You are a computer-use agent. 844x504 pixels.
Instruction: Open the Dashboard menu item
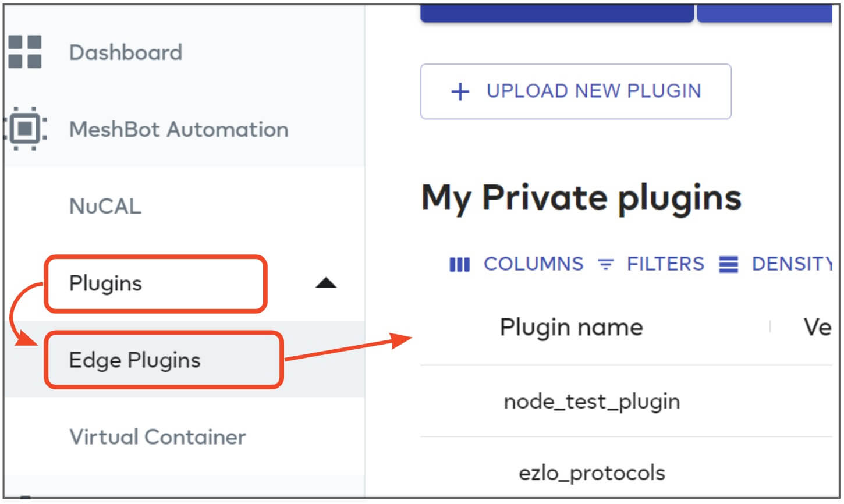(126, 52)
